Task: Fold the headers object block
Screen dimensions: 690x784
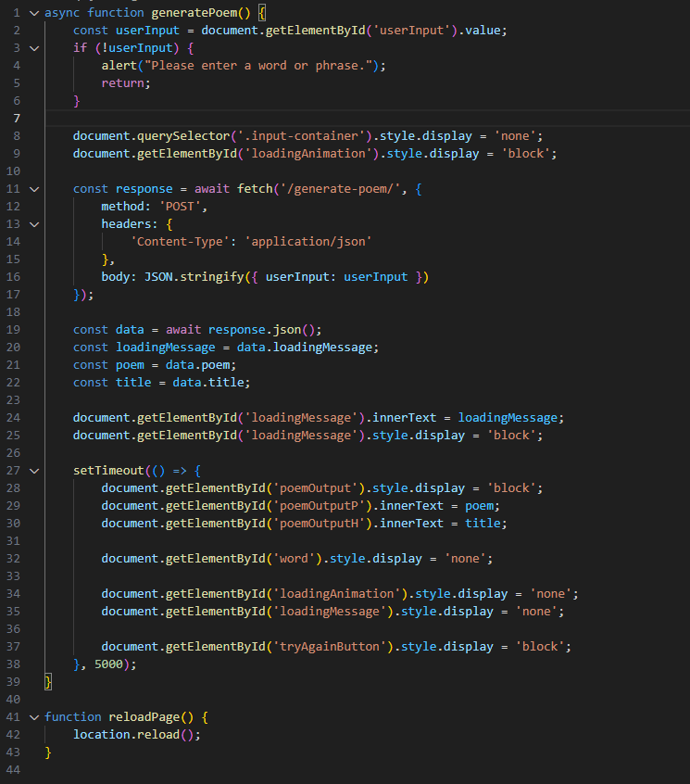Action: [34, 224]
